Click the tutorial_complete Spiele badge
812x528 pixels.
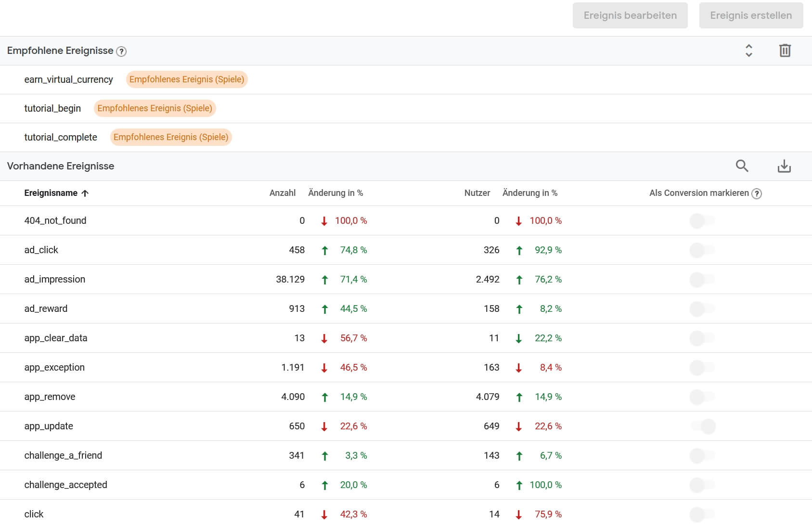coord(171,137)
